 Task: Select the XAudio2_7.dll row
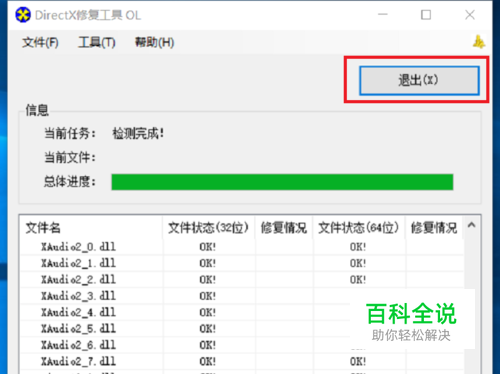pos(242,361)
